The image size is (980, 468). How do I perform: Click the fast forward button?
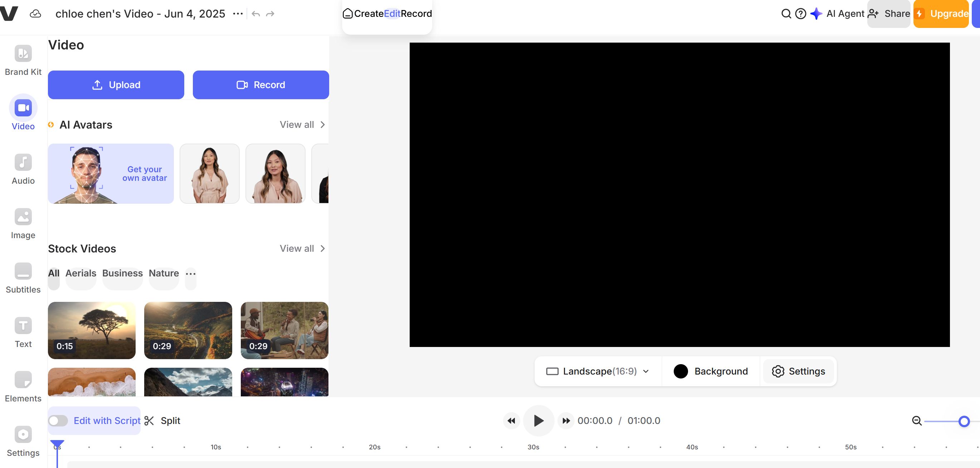[566, 421]
